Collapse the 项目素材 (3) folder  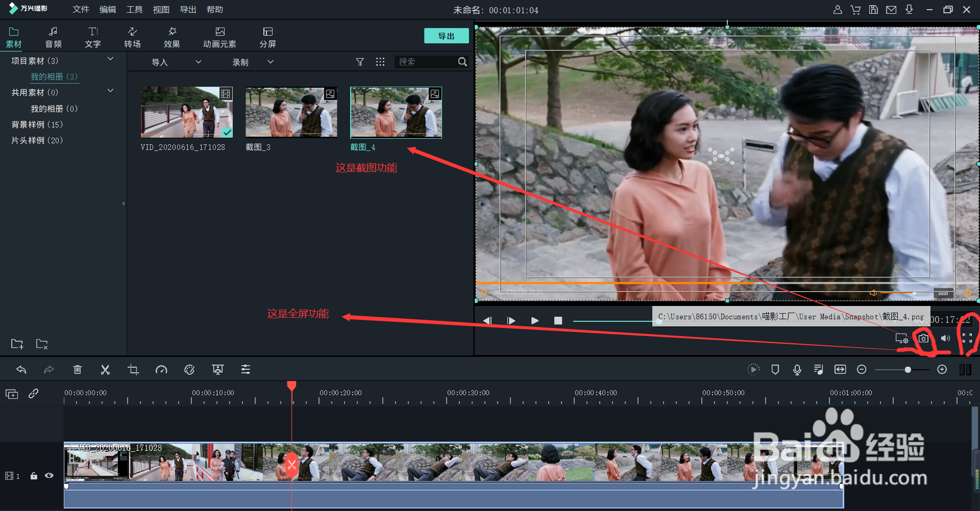click(110, 59)
